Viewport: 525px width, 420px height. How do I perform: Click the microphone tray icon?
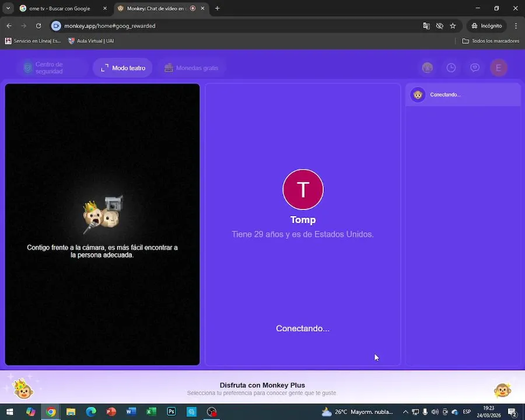click(x=425, y=412)
